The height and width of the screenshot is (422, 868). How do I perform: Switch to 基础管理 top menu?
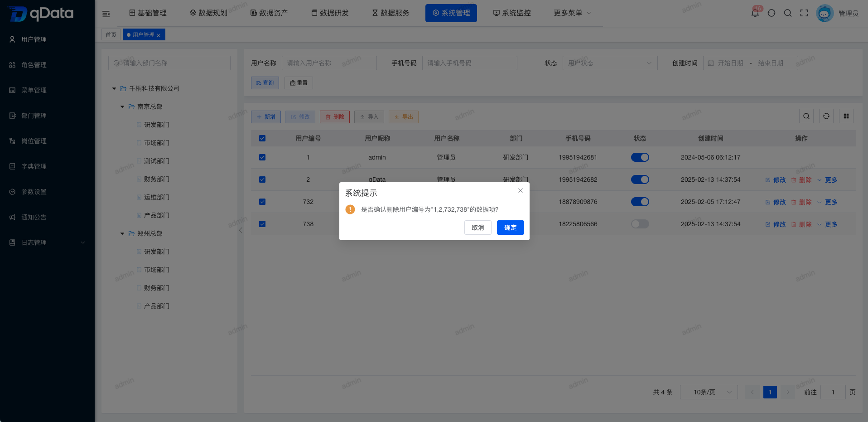148,13
